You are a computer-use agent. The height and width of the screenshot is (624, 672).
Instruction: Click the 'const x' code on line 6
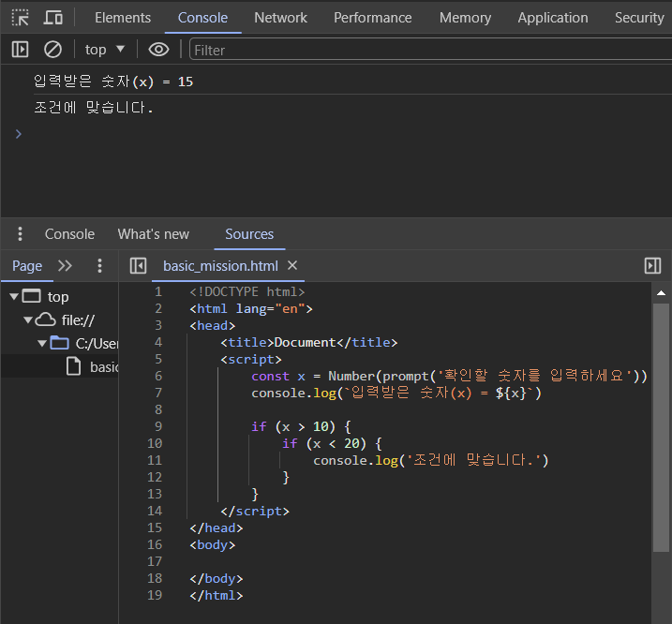click(x=278, y=377)
